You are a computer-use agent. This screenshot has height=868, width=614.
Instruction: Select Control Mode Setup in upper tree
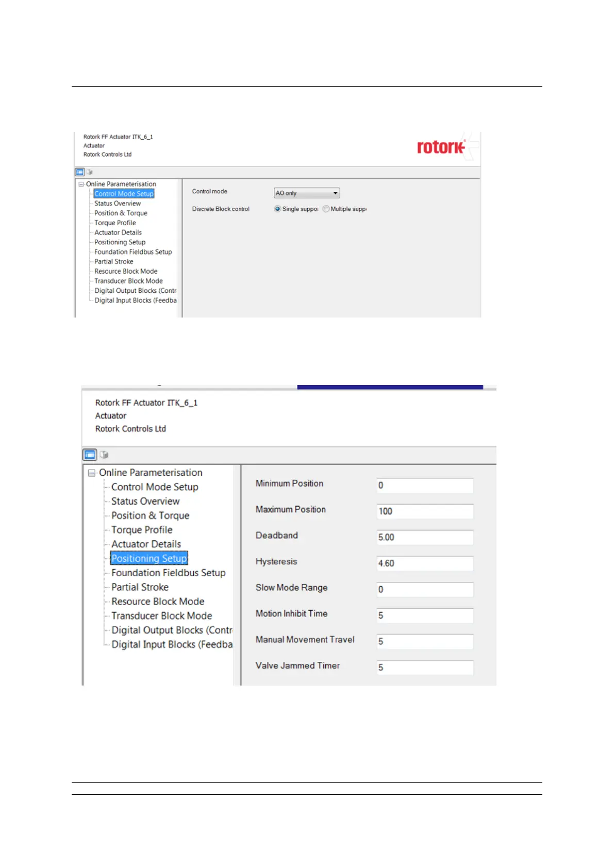(124, 194)
